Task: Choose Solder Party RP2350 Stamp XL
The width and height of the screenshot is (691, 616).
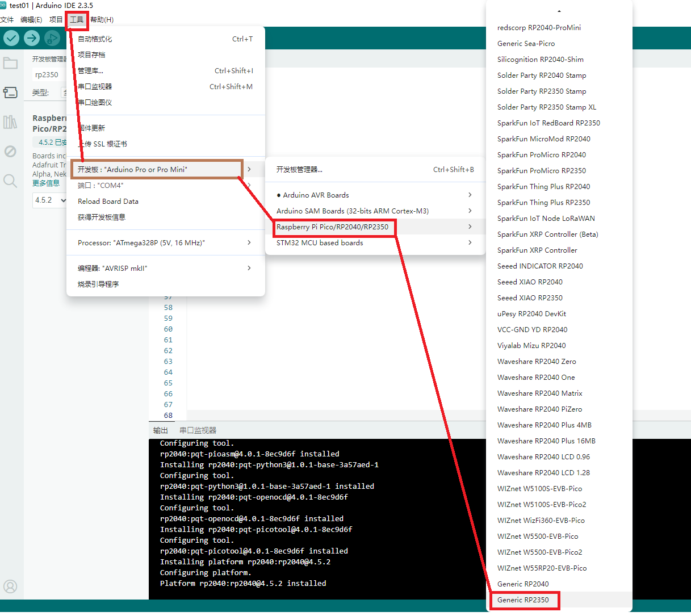Action: [559, 107]
